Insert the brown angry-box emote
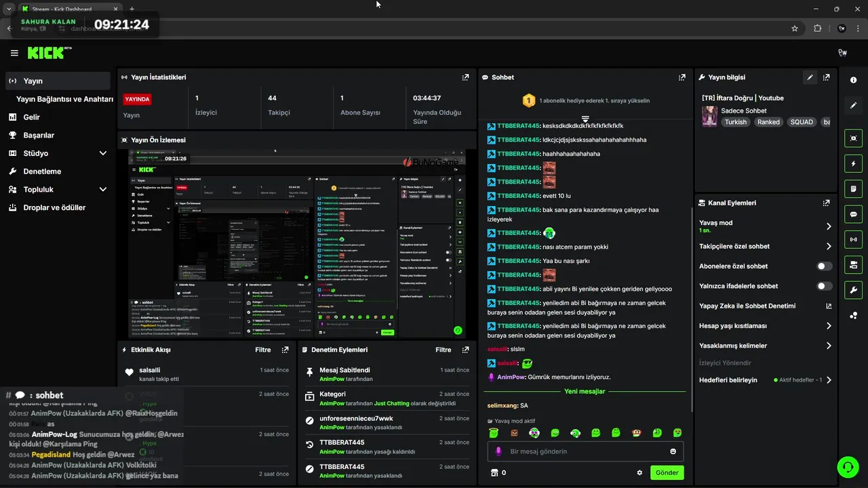The image size is (868, 488). (514, 432)
